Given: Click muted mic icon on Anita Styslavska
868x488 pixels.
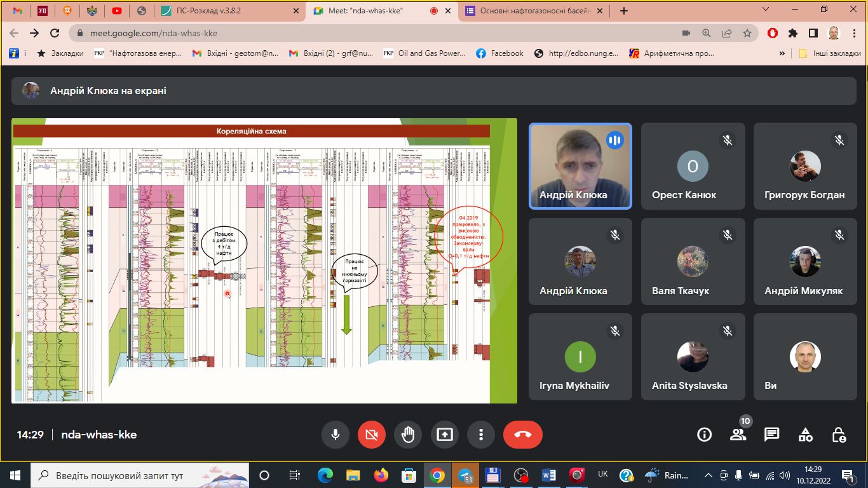Looking at the screenshot, I should coord(727,330).
